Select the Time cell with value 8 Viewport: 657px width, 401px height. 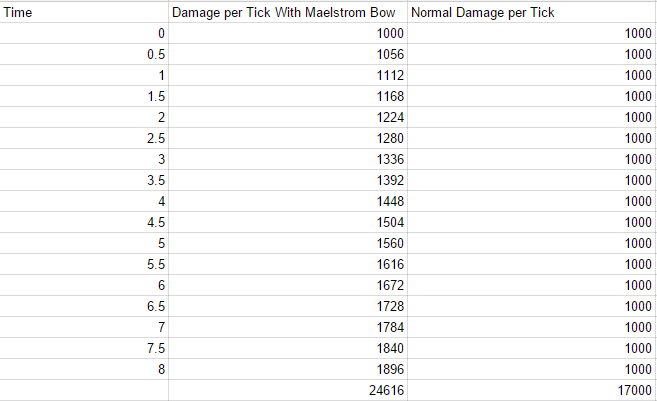pyautogui.click(x=84, y=369)
